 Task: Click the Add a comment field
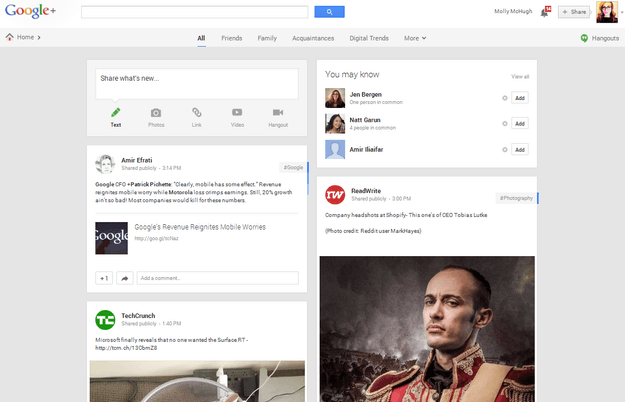[218, 278]
